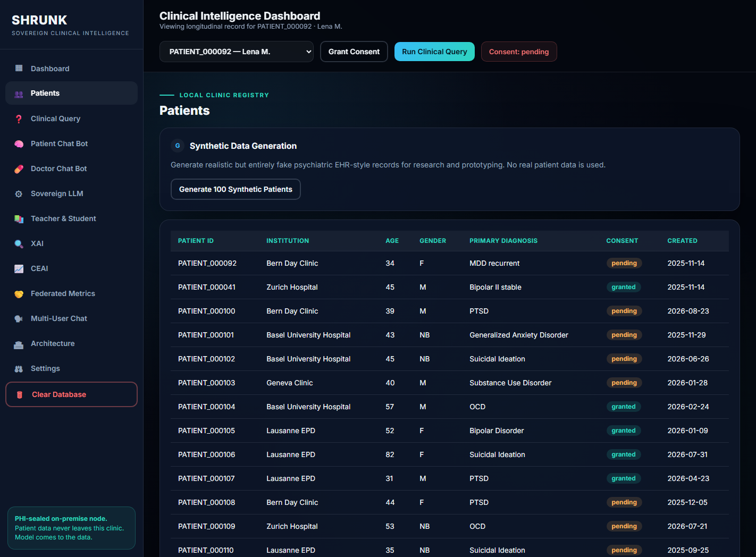
Task: Click the Federated Metrics handshake icon
Action: coord(19,294)
